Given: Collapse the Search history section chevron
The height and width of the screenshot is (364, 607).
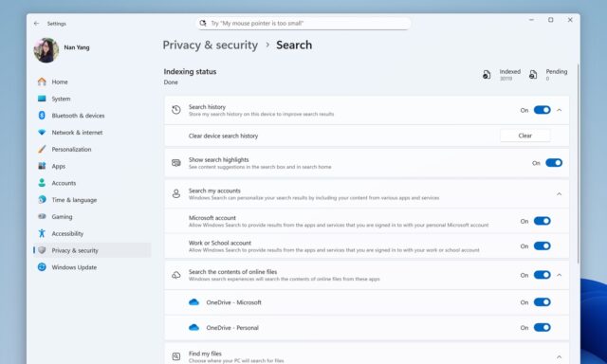Looking at the screenshot, I should pyautogui.click(x=559, y=110).
